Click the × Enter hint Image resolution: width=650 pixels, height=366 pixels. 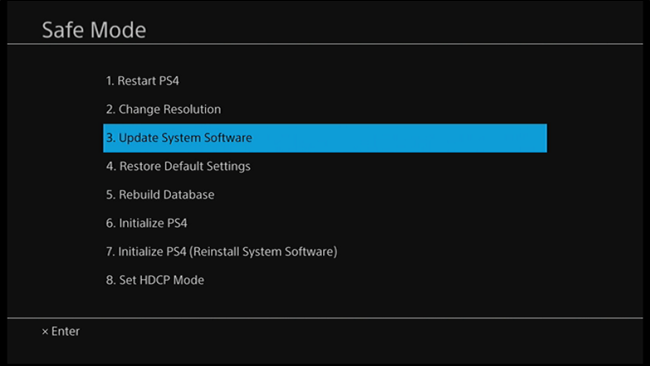[x=61, y=332]
